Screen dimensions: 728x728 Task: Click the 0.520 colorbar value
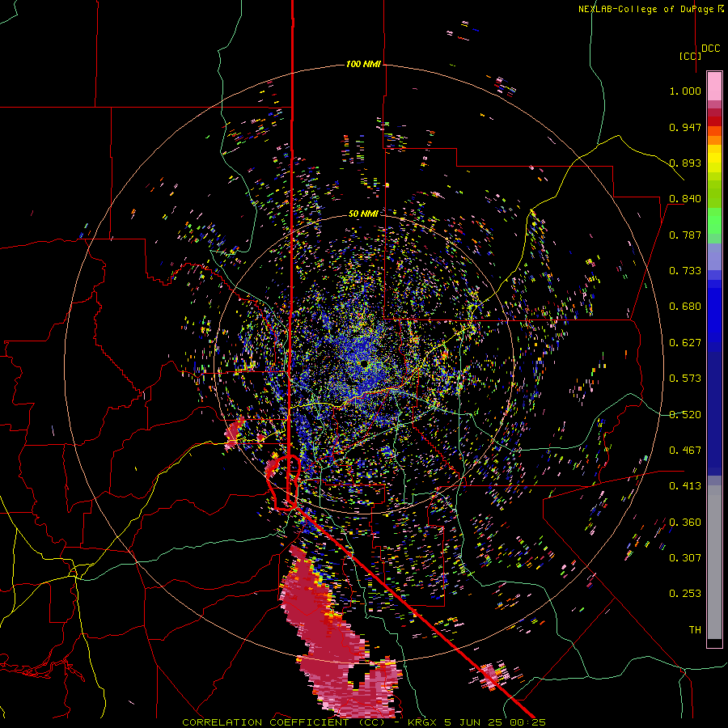pos(685,415)
